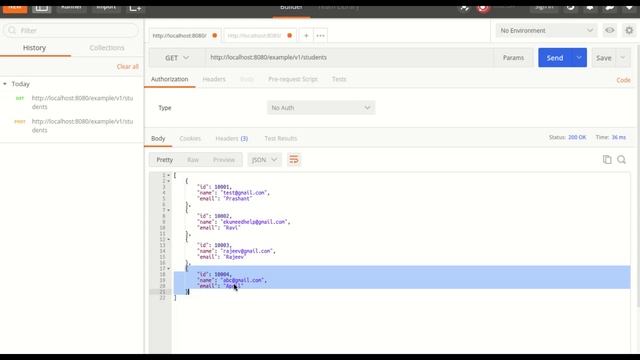The height and width of the screenshot is (360, 640).
Task: Click the environment quick look eye icon
Action: pos(610,31)
